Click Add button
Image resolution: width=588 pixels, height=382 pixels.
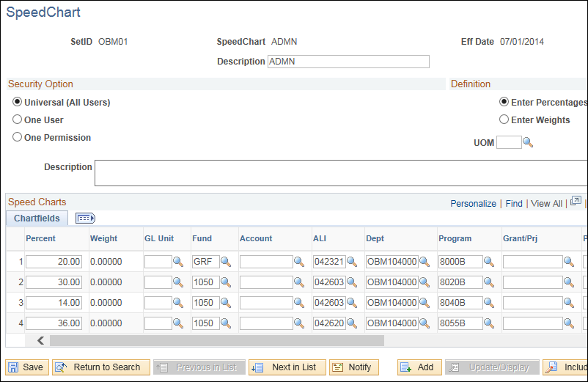click(419, 367)
